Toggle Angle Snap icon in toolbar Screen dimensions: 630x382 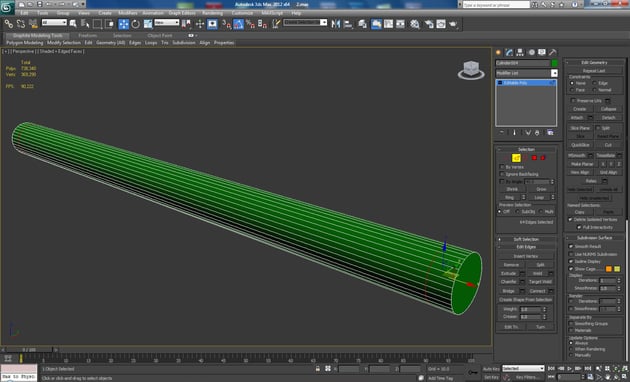(x=238, y=24)
